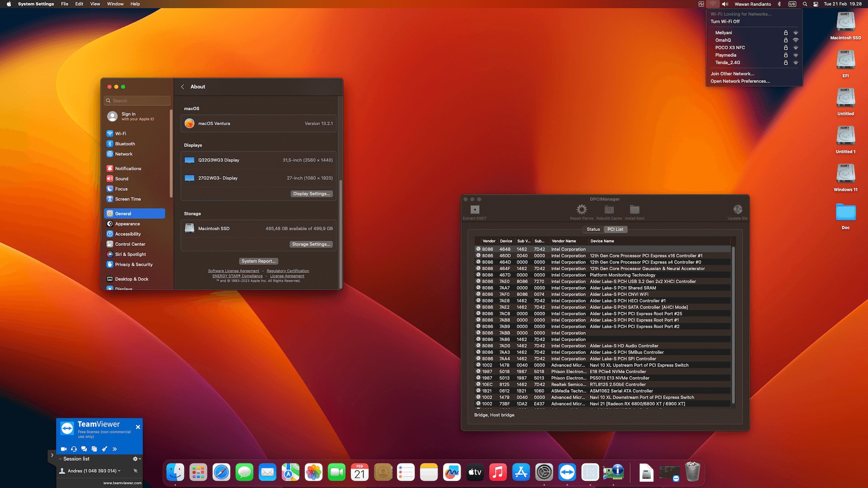This screenshot has width=868, height=488.
Task: Join the Meliyani Wi-Fi network
Action: [754, 33]
